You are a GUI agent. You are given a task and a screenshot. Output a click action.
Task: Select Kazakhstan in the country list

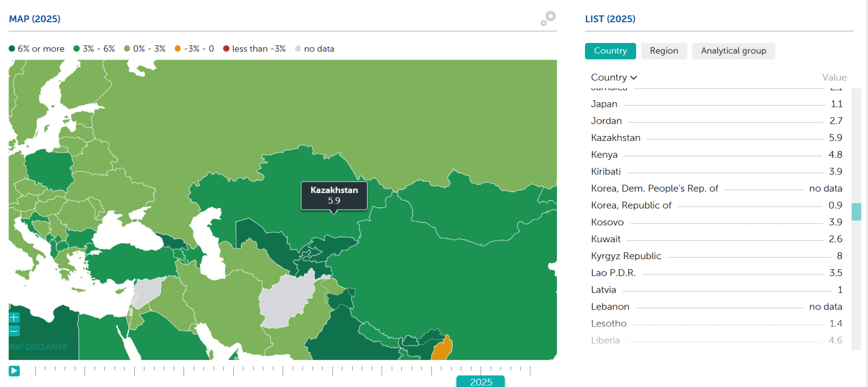click(x=615, y=138)
